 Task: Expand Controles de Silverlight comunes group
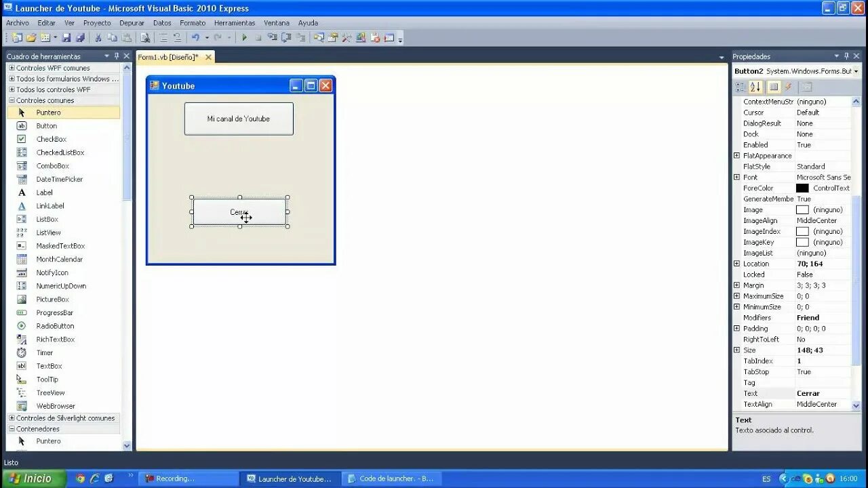click(12, 418)
